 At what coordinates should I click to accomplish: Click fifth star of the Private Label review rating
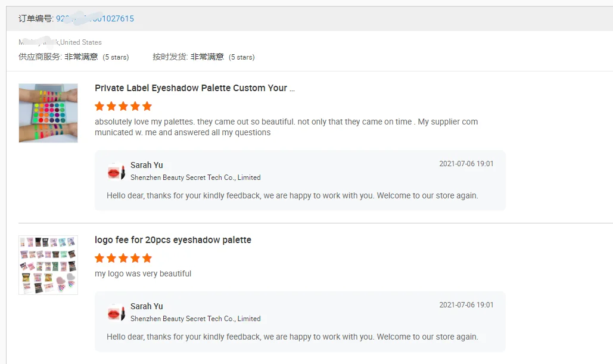click(x=147, y=107)
